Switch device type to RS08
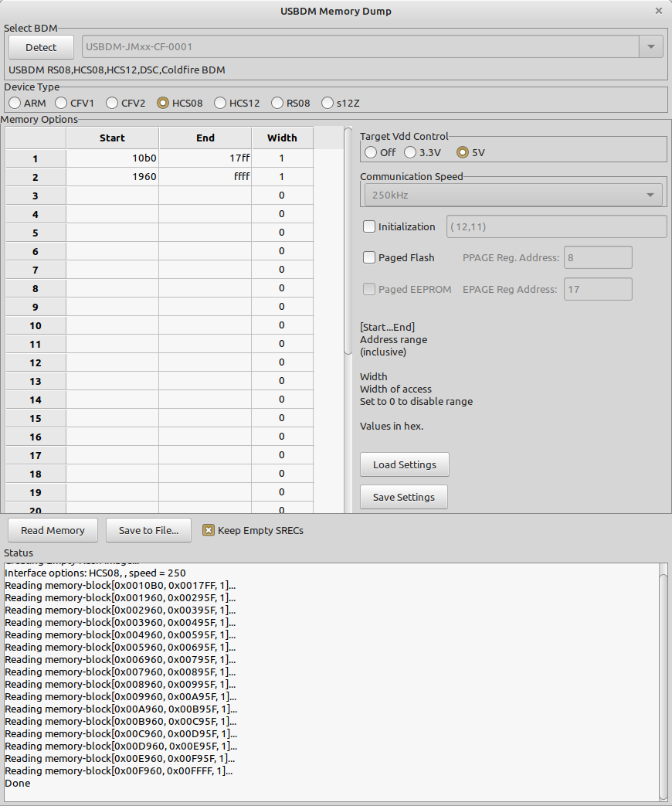 pos(276,102)
